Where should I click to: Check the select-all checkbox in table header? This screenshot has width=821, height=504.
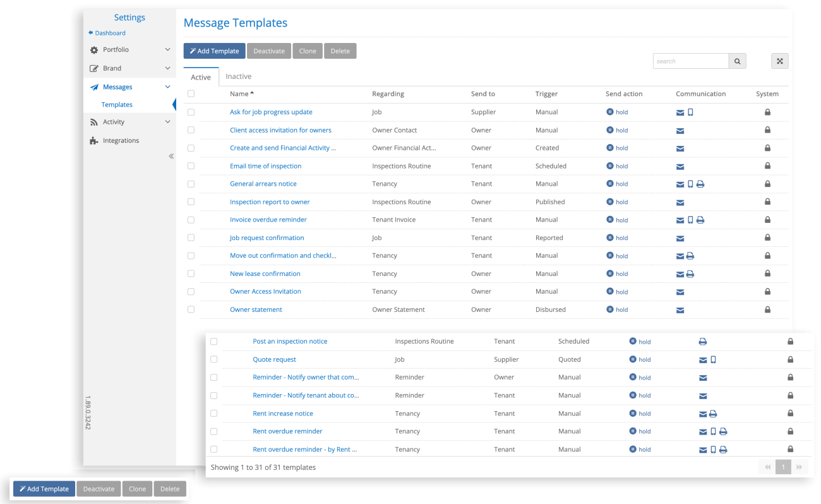click(191, 92)
